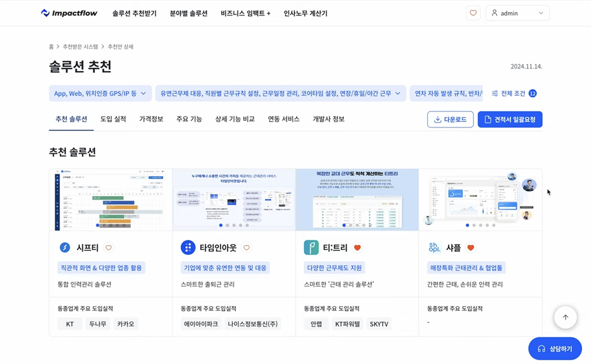Go to 홈 breadcrumb

[x=51, y=47]
